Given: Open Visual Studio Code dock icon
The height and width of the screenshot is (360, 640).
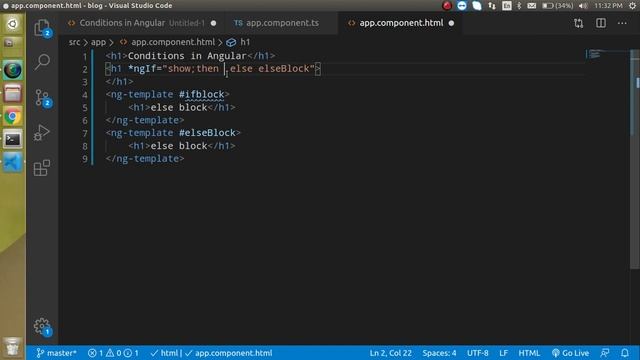Looking at the screenshot, I should tap(13, 163).
